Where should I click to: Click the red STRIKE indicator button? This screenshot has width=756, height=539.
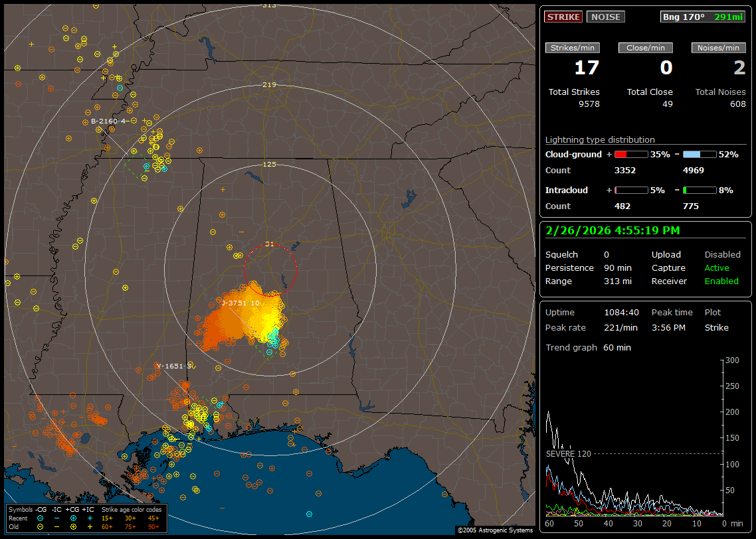pyautogui.click(x=563, y=17)
